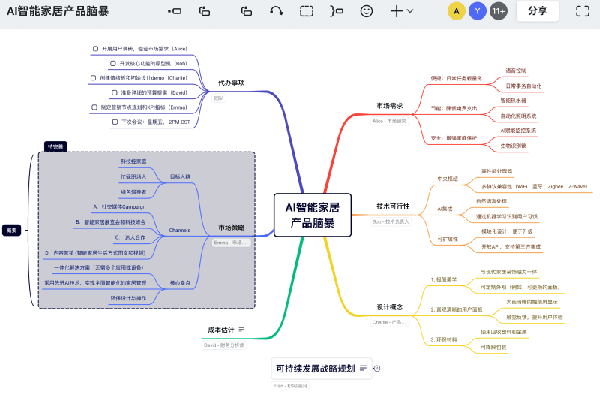The image size is (600, 400).
Task: Check the task box ending with (Emma)
Action: pyautogui.click(x=94, y=105)
